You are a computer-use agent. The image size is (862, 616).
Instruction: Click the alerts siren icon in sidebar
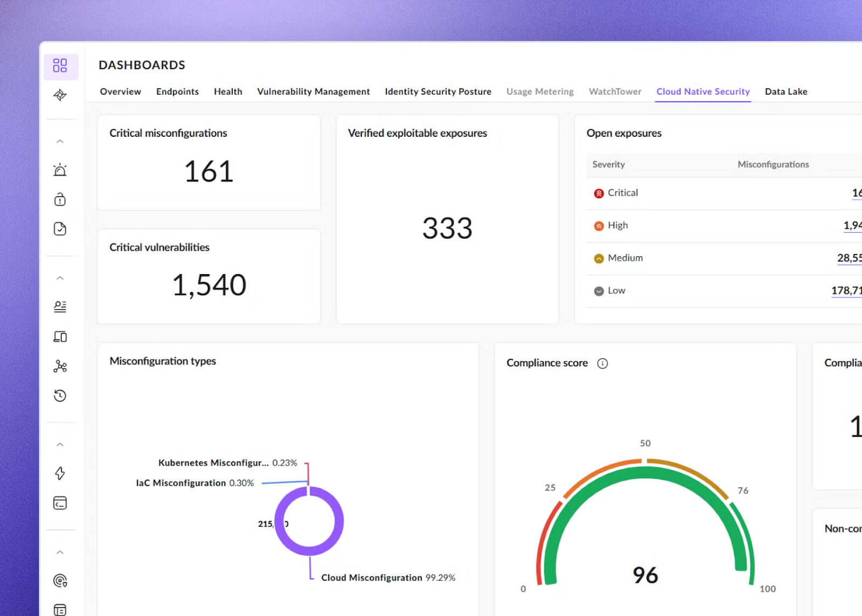point(60,170)
